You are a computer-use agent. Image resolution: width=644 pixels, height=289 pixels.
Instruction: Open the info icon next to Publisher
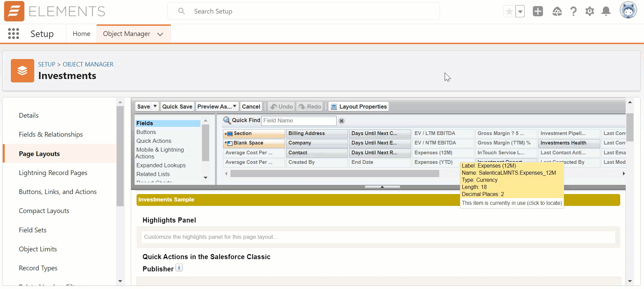179,268
